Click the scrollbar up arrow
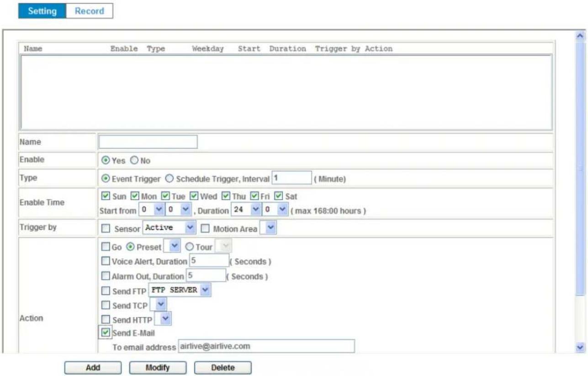Image resolution: width=588 pixels, height=376 pixels. 581,35
